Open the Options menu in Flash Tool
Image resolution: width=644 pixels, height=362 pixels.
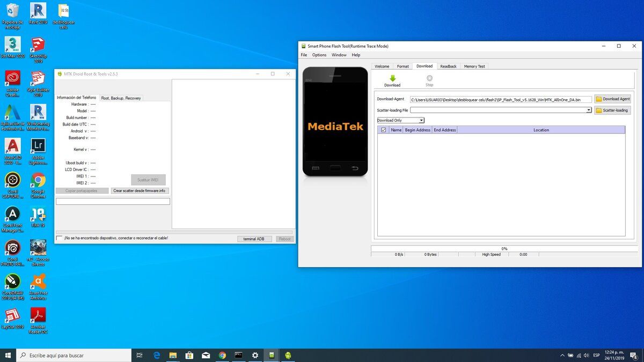[x=319, y=55]
